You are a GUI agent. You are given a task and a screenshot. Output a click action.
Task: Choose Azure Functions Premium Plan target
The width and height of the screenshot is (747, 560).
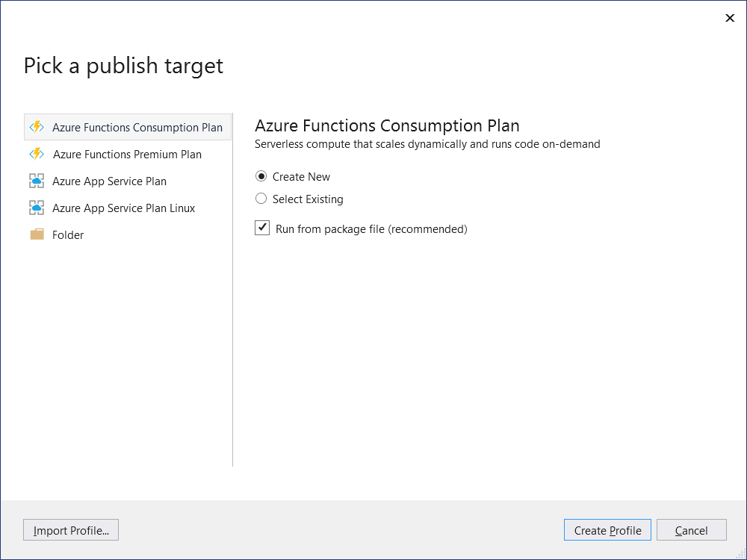click(128, 155)
